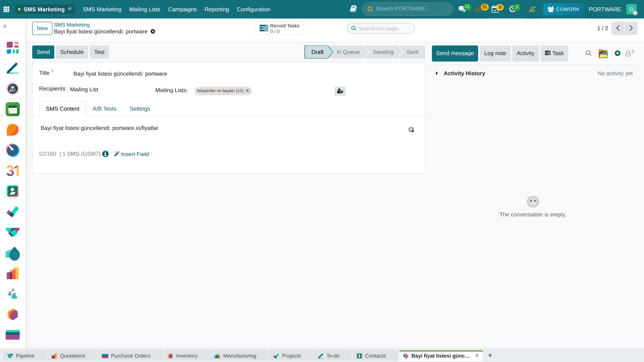Open the Contacts app sidebar icon
This screenshot has width=644, height=362.
coord(12,191)
